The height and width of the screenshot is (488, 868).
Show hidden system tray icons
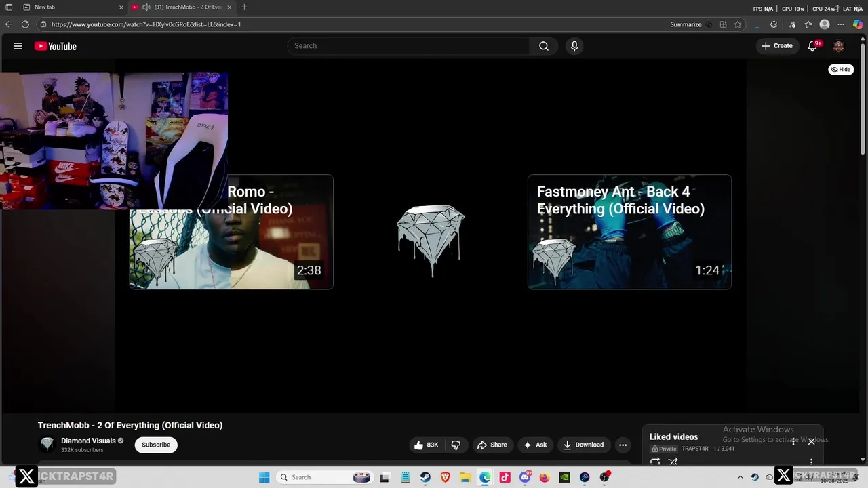pyautogui.click(x=740, y=477)
